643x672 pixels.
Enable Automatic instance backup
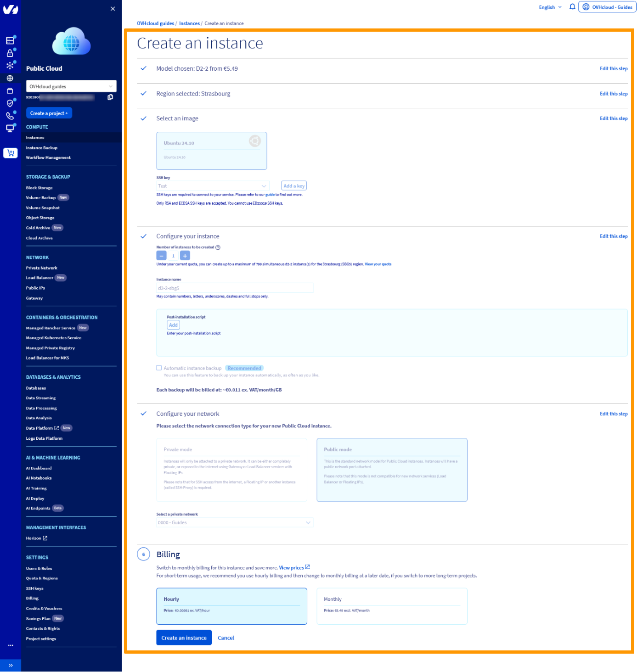[159, 368]
